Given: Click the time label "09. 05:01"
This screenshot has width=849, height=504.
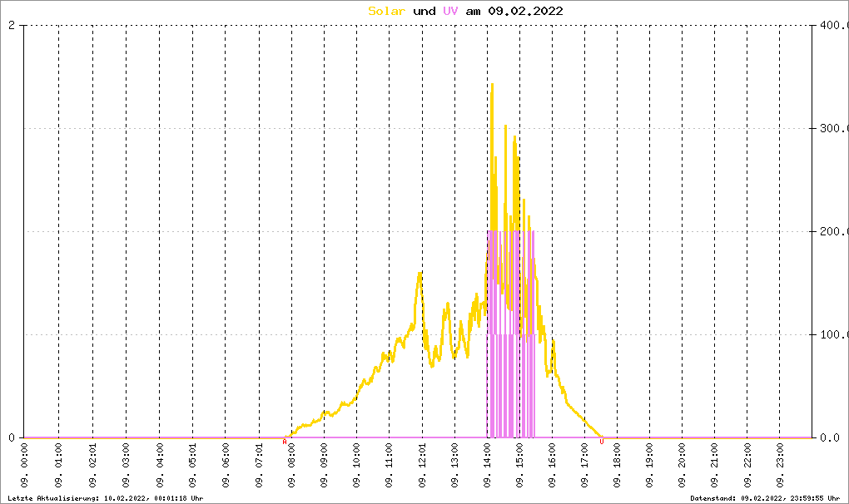Looking at the screenshot, I should pyautogui.click(x=193, y=466).
